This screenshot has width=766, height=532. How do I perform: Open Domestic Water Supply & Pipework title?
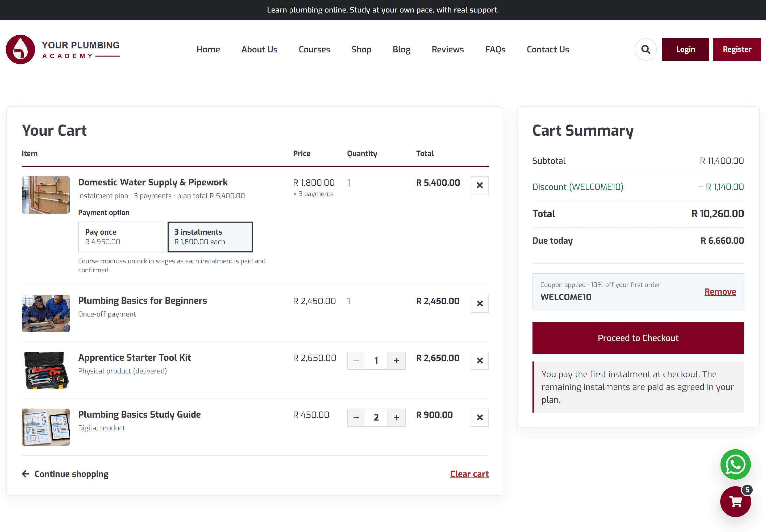tap(153, 182)
